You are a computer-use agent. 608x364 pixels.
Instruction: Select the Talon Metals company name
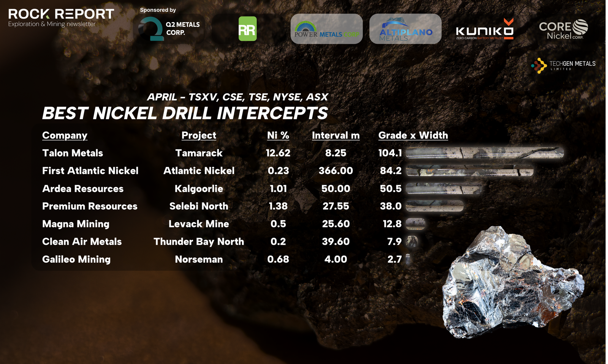tap(73, 153)
